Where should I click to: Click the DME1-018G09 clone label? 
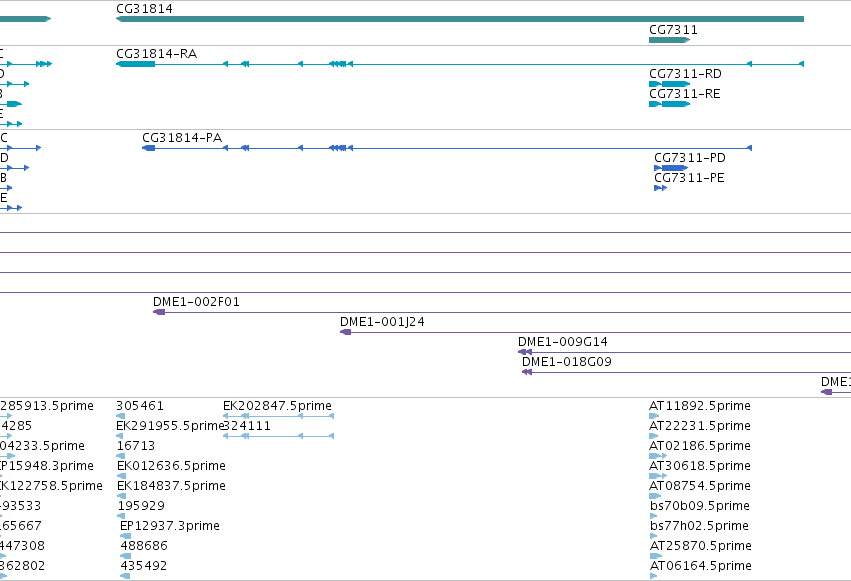567,362
